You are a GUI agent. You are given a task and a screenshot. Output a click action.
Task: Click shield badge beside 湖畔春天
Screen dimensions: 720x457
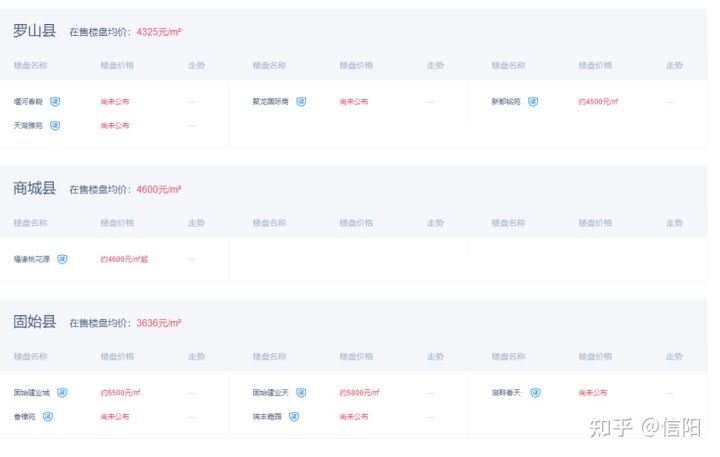[x=535, y=393]
